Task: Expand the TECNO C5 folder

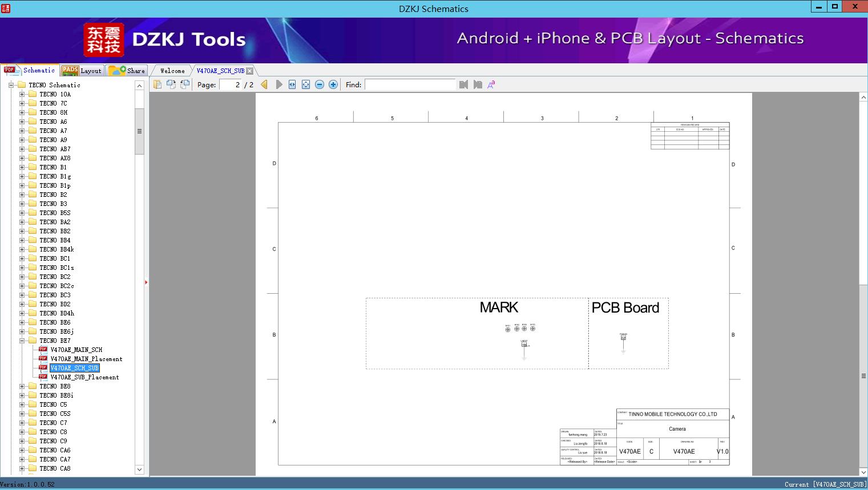Action: click(x=22, y=404)
